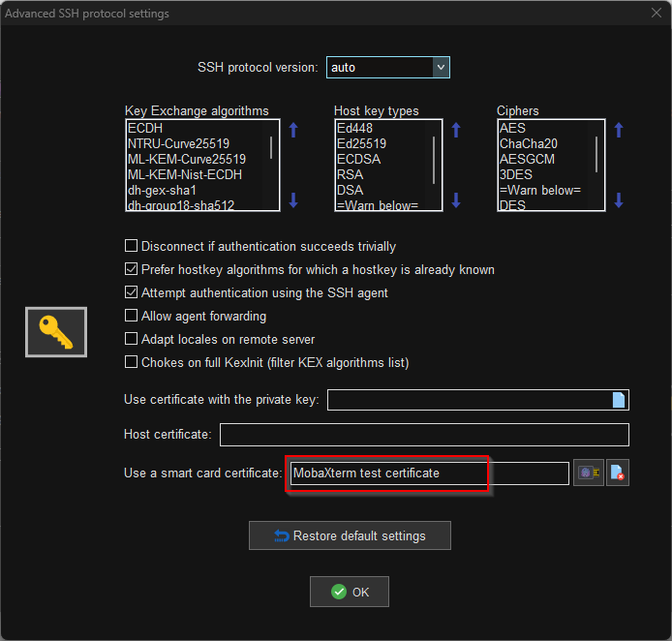Select smart card certificate chip icon
Viewport: 672px width, 641px height.
(589, 473)
